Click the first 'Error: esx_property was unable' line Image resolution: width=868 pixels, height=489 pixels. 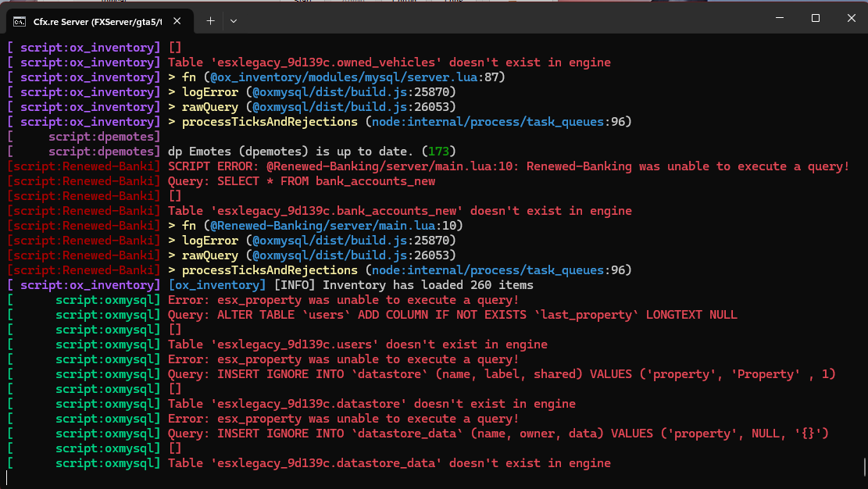point(343,300)
